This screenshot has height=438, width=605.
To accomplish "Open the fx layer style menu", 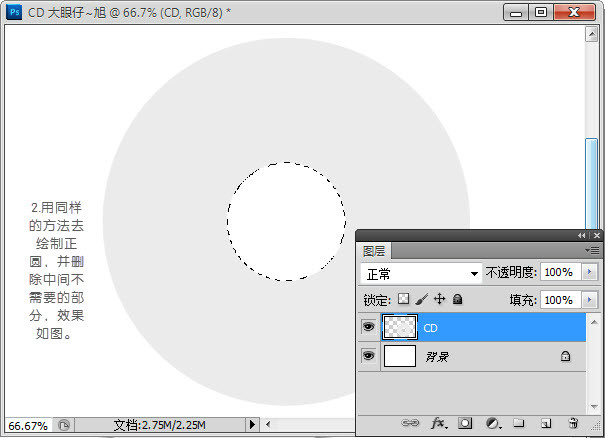I will [x=439, y=423].
